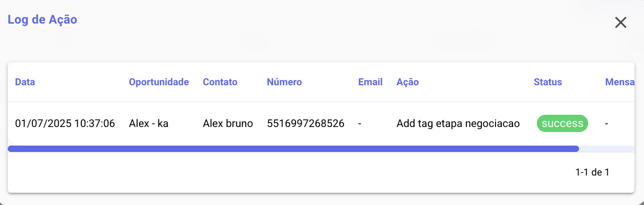The image size is (644, 205).
Task: Close the Log de Ação dialog
Action: click(620, 23)
